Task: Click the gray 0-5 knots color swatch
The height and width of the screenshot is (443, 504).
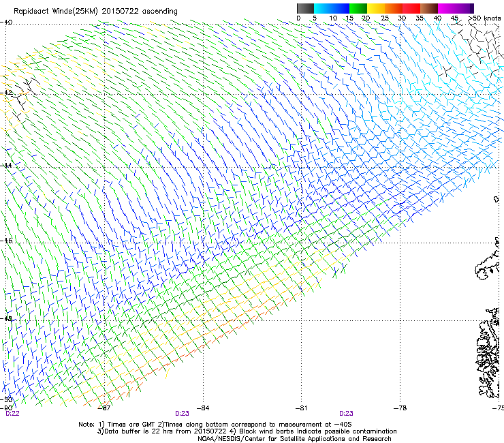Action: click(x=305, y=8)
